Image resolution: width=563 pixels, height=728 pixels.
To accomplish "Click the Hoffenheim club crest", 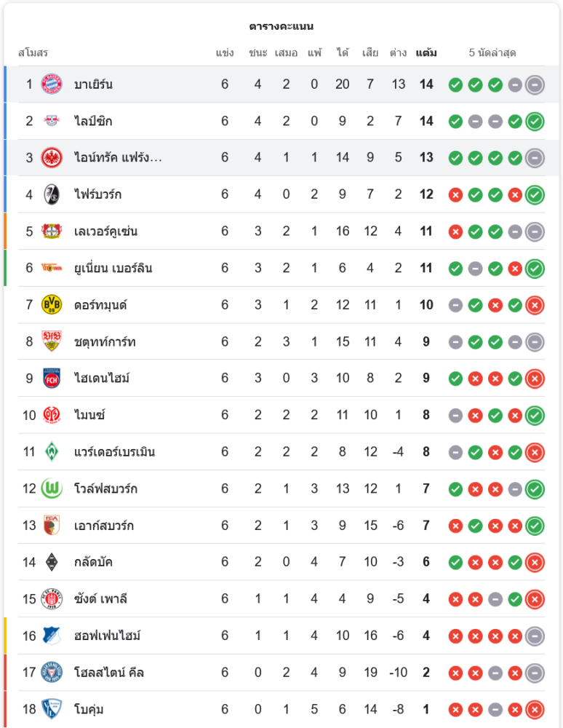I will pyautogui.click(x=52, y=636).
